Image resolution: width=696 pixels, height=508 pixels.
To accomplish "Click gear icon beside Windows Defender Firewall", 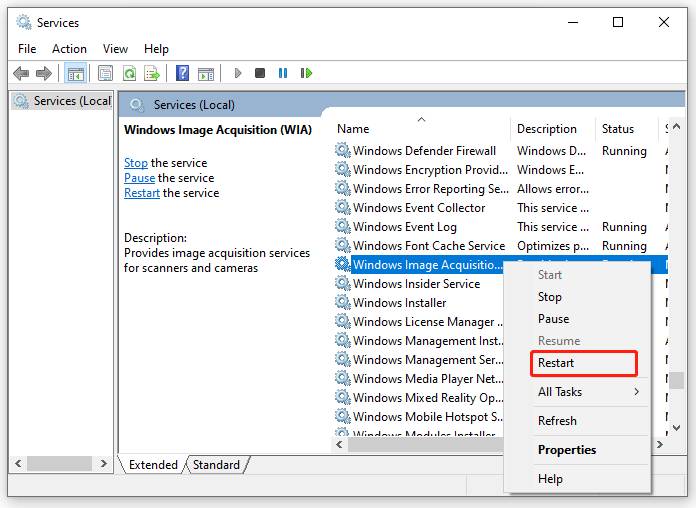I will click(343, 150).
